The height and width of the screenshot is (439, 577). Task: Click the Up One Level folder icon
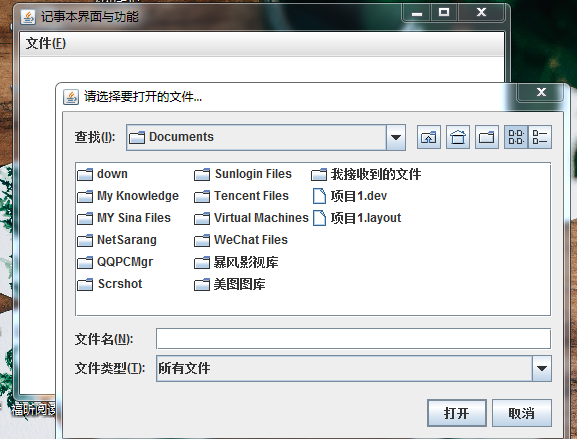[429, 137]
